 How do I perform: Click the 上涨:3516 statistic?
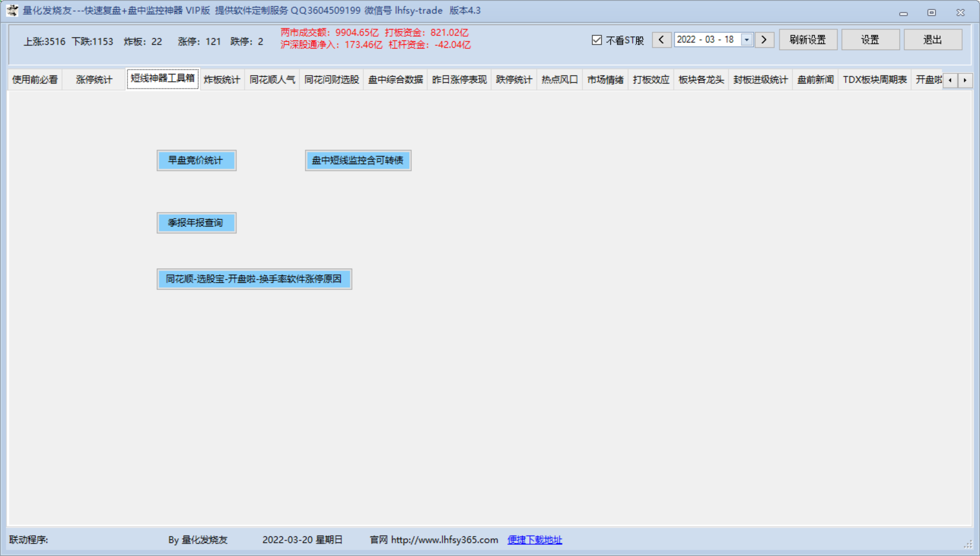click(x=44, y=42)
